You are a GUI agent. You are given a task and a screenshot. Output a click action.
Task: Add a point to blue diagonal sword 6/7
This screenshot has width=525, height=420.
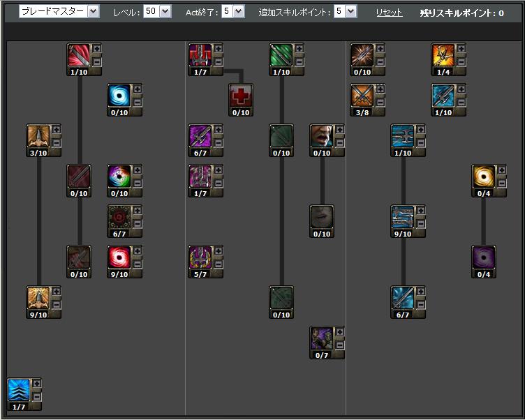point(421,292)
